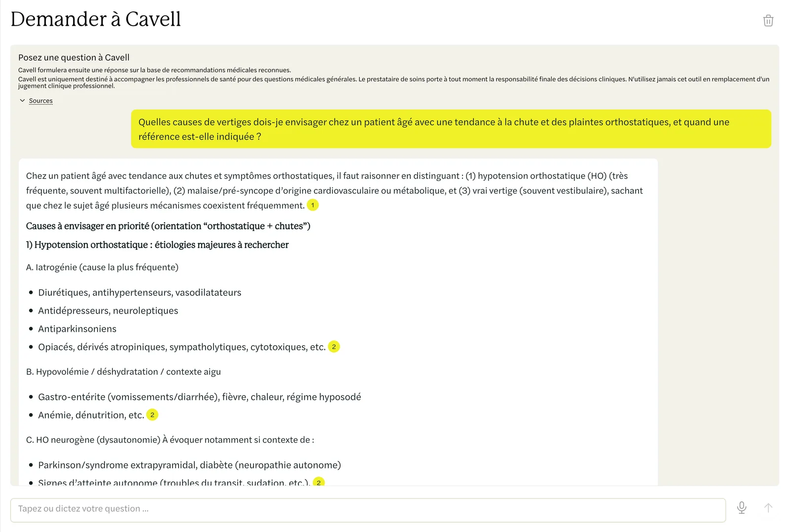789x532 pixels.
Task: Click the intro paragraph 'Chez un patient âgé'
Action: click(334, 190)
